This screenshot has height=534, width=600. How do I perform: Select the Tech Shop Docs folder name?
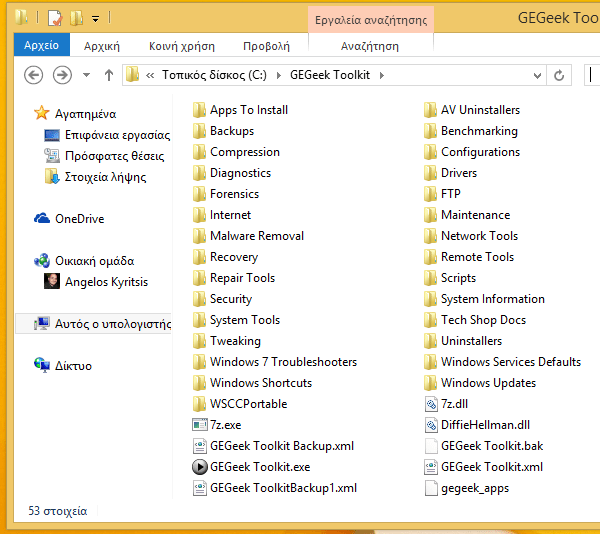point(483,320)
